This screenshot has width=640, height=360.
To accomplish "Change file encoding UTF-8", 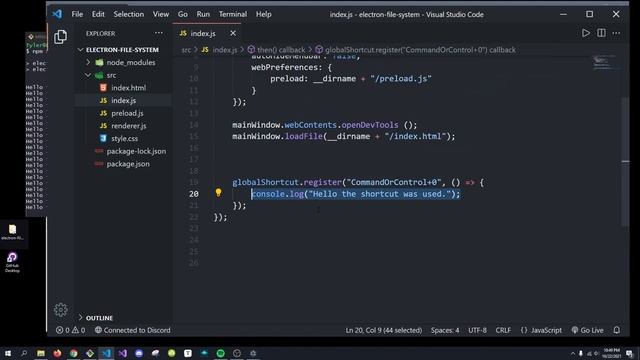I will (477, 330).
